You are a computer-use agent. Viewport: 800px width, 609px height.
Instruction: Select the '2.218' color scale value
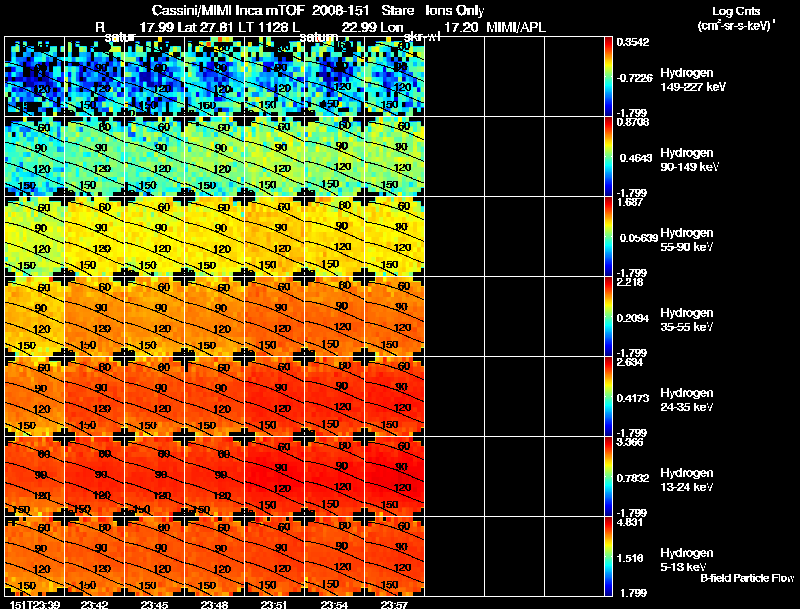pyautogui.click(x=630, y=282)
